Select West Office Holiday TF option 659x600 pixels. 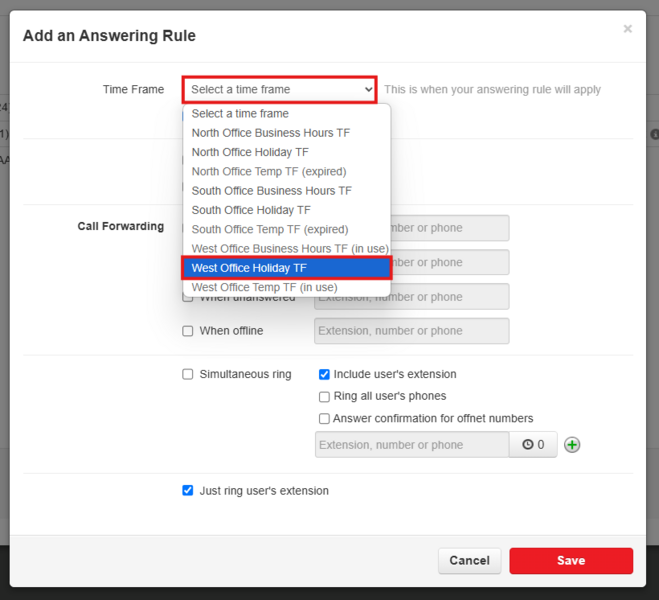[285, 268]
